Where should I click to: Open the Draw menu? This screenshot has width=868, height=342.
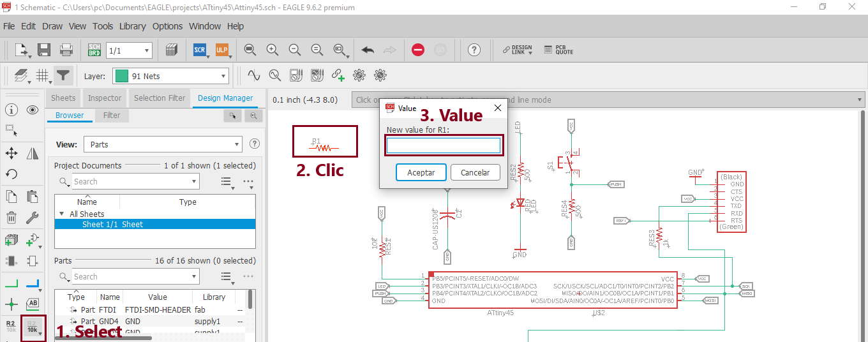click(52, 26)
